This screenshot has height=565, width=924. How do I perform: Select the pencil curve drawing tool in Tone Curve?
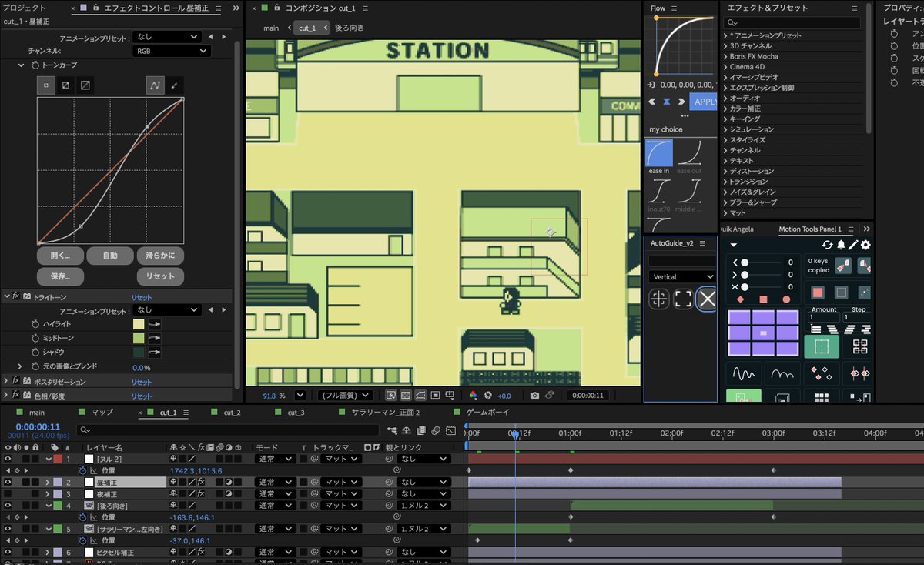pos(174,85)
